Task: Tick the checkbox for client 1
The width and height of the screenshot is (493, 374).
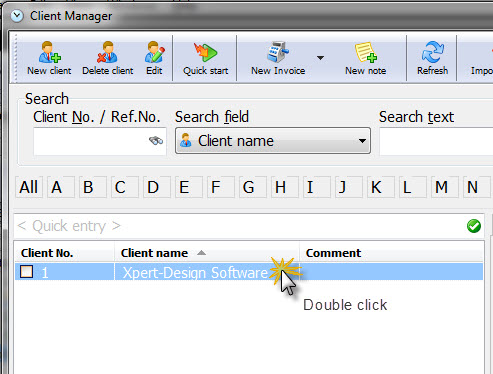Action: point(26,272)
